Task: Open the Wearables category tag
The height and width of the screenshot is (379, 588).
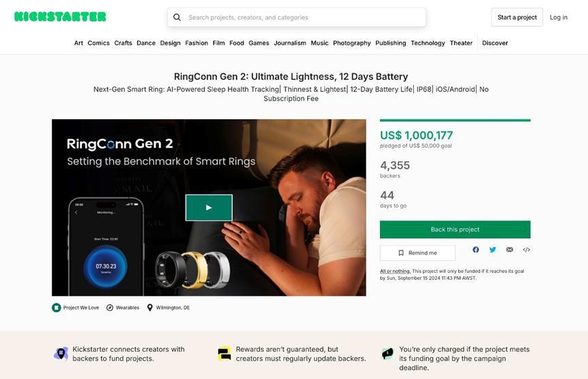Action: click(x=122, y=308)
